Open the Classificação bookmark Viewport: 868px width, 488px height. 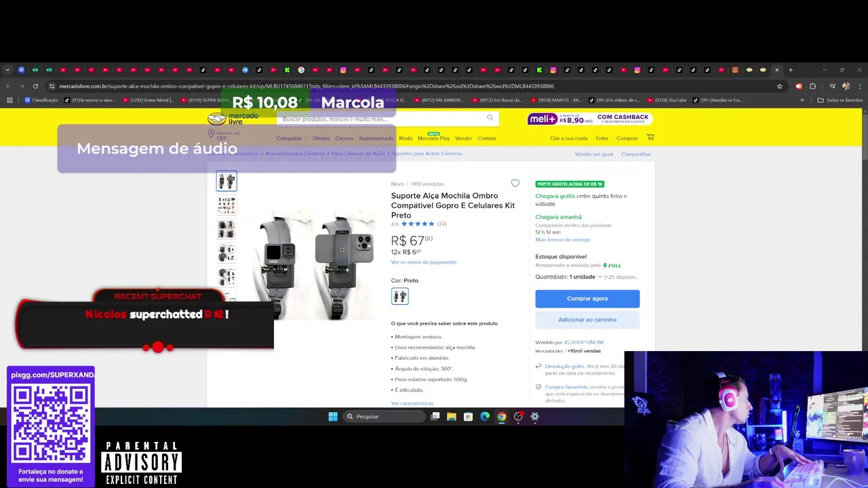click(x=41, y=100)
